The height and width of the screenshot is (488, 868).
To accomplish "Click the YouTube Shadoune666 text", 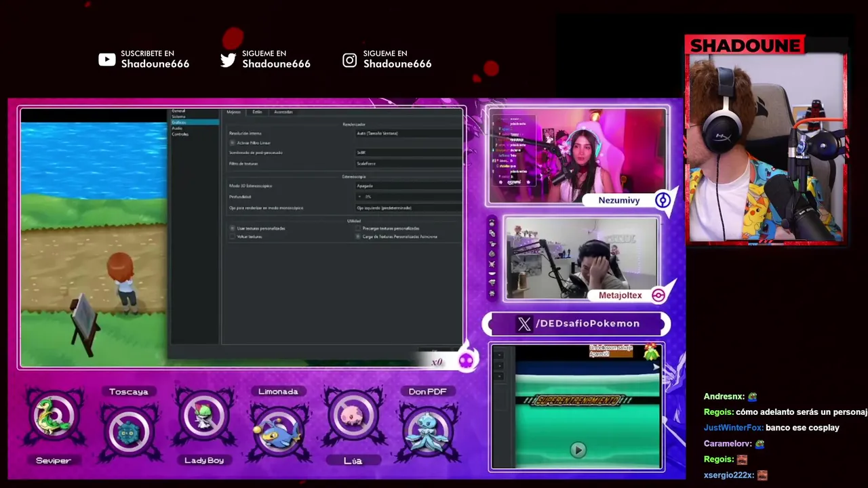I will coord(155,64).
